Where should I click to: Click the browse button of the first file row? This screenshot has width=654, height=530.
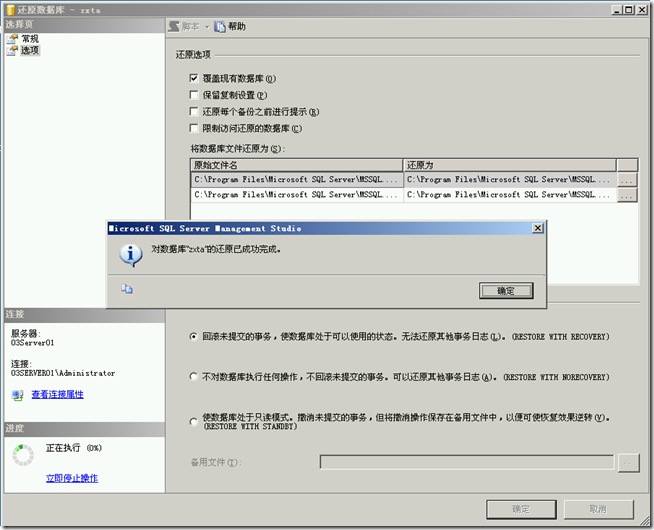pos(627,180)
